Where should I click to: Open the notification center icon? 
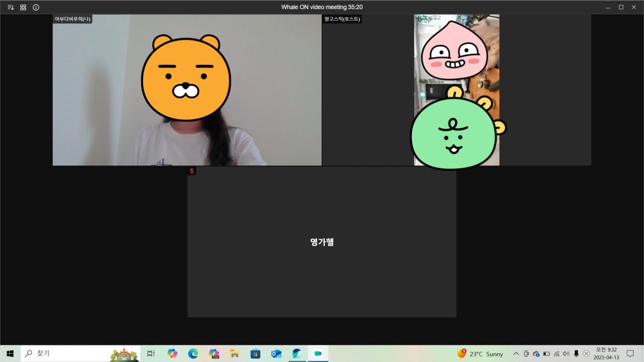630,354
